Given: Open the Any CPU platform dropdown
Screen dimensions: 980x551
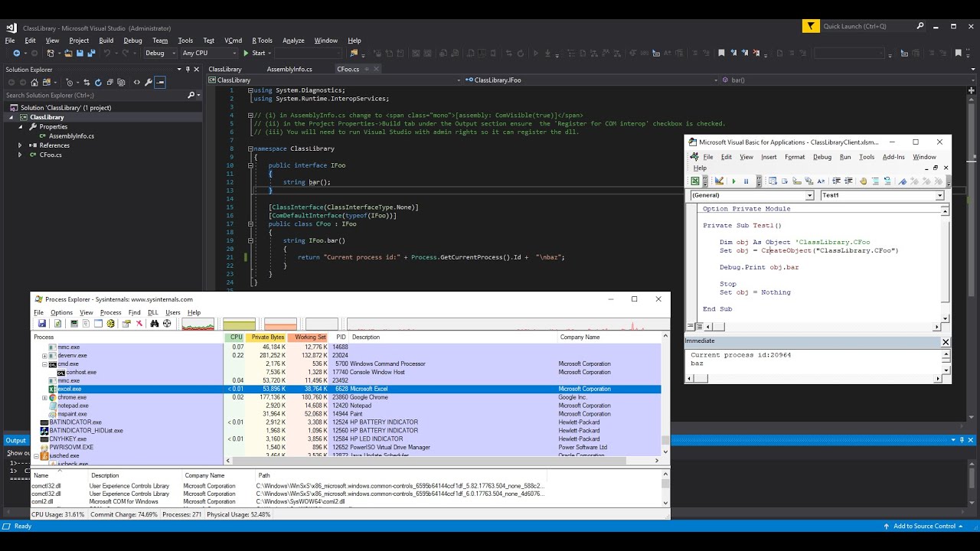Looking at the screenshot, I should 209,53.
